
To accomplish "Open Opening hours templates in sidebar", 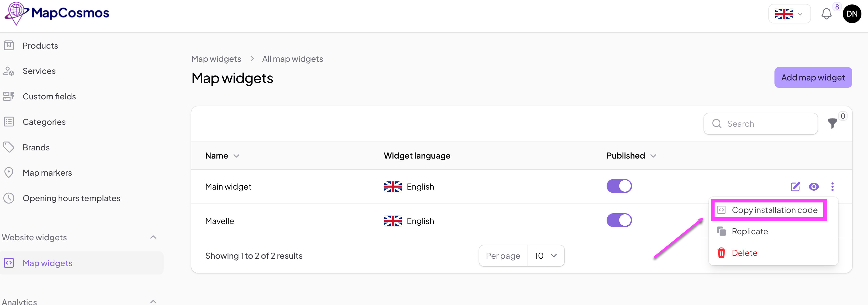I will click(71, 198).
